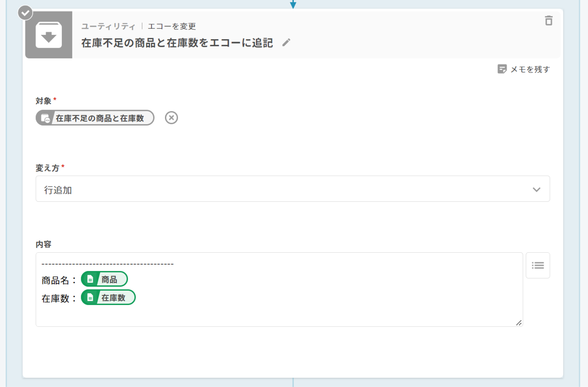Click the step title 在庫不足の商品と在庫数をエコーに追記

tap(177, 43)
